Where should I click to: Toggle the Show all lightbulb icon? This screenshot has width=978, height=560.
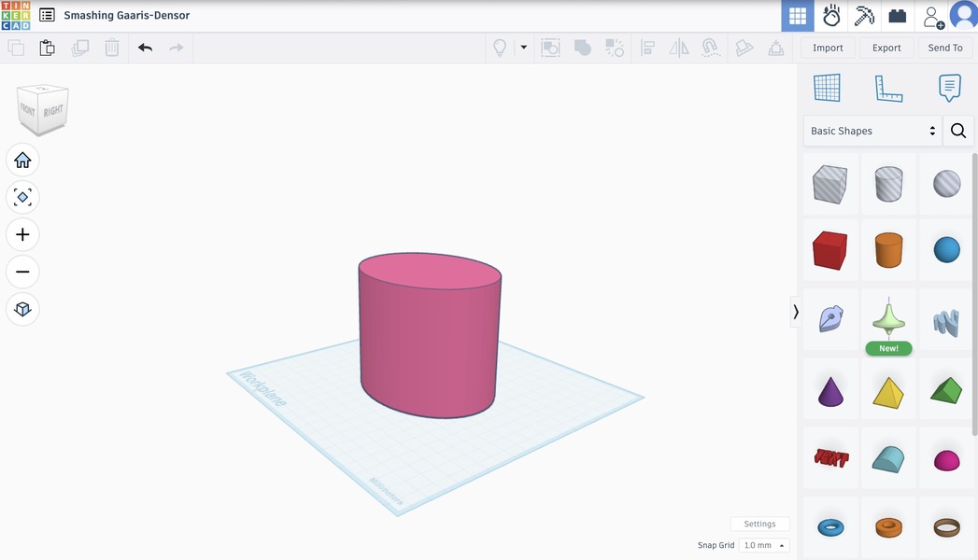(500, 48)
